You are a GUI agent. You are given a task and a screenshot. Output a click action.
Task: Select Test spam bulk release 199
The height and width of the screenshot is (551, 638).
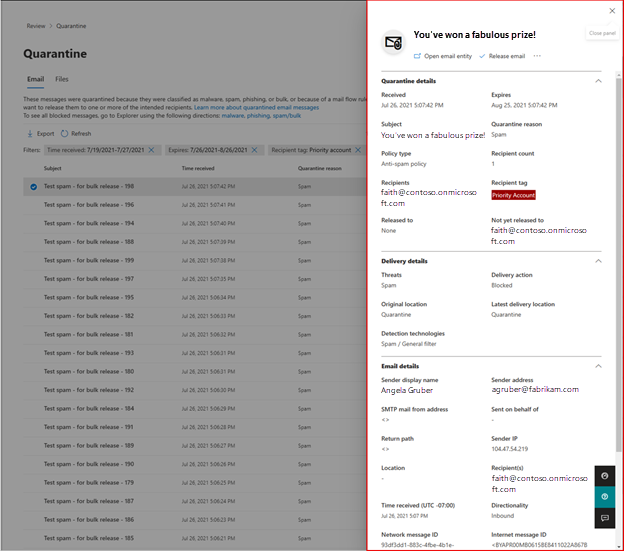click(x=194, y=260)
